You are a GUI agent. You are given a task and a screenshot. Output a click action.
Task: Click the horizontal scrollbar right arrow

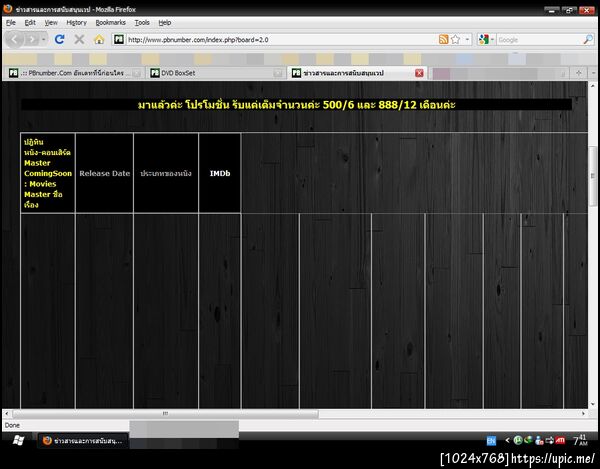point(584,414)
